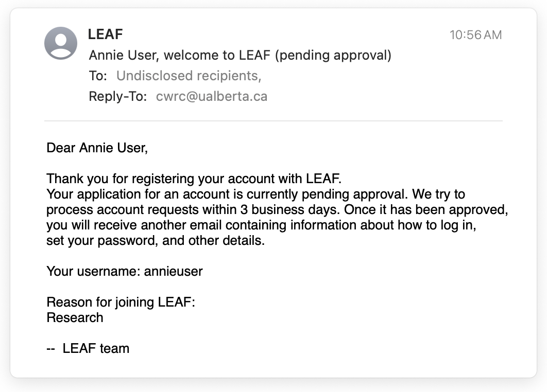Click the 10:56 AM timestamp
This screenshot has height=392, width=547.
[475, 35]
